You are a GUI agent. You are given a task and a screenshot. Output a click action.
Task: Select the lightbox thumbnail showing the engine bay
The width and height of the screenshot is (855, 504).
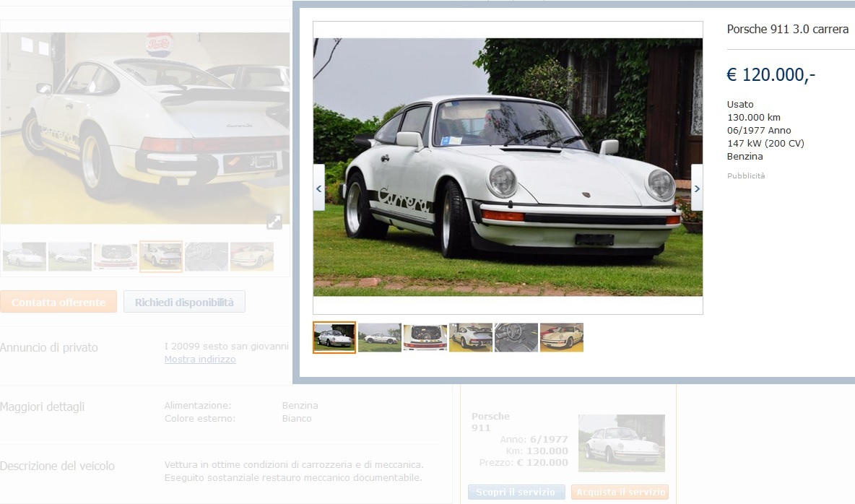[x=425, y=337]
